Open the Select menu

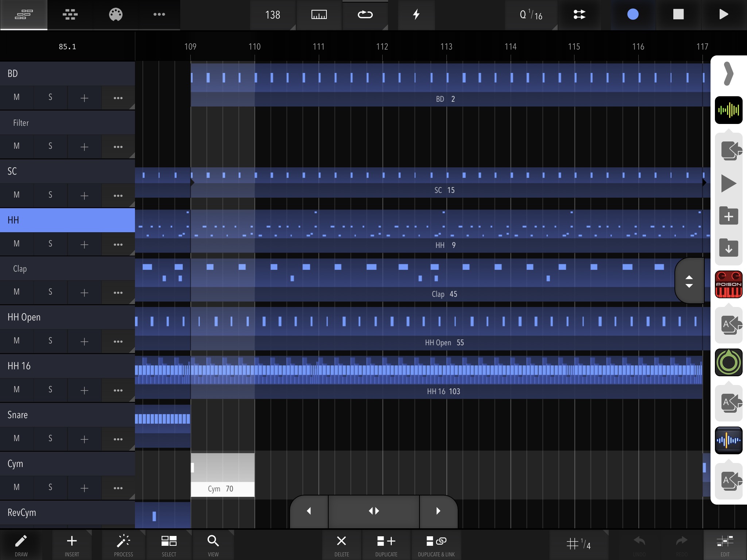(x=169, y=545)
